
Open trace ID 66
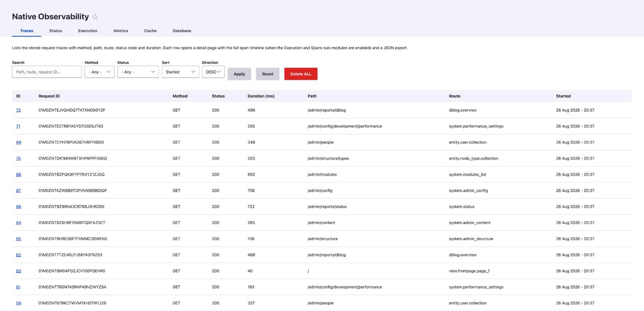(x=18, y=207)
